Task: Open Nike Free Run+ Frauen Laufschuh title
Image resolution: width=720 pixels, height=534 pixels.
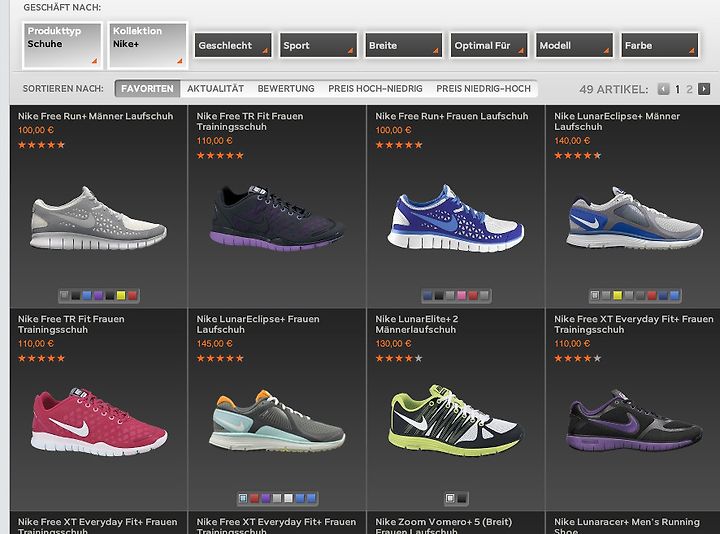Action: (452, 116)
